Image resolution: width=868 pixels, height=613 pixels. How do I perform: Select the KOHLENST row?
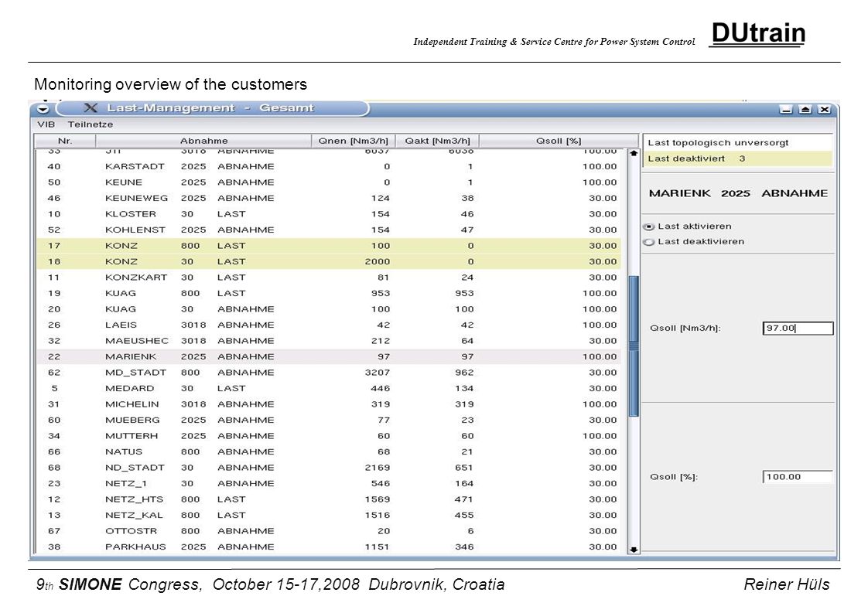pyautogui.click(x=329, y=230)
